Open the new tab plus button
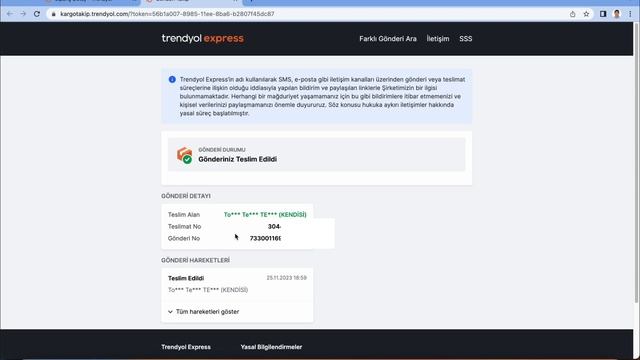Viewport: 640px width, 360px height. [251, 2]
